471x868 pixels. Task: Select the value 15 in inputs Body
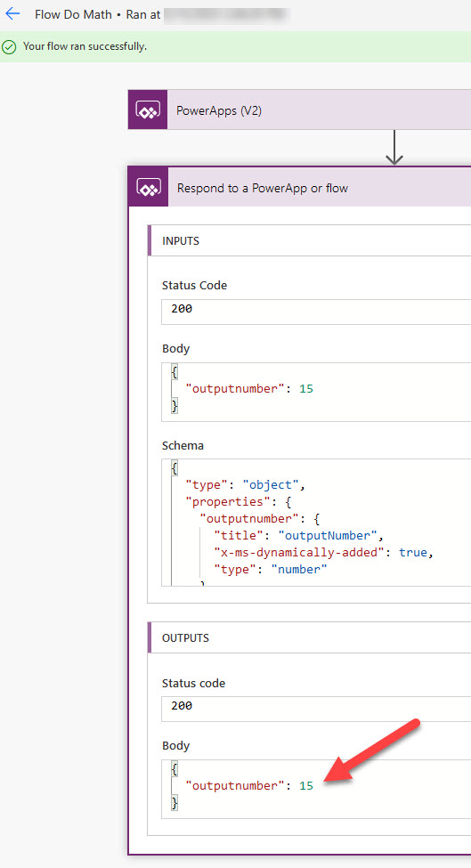[x=306, y=389]
